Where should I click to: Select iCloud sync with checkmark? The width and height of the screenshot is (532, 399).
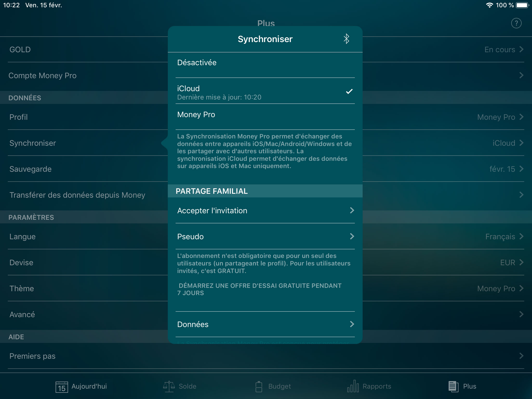265,92
